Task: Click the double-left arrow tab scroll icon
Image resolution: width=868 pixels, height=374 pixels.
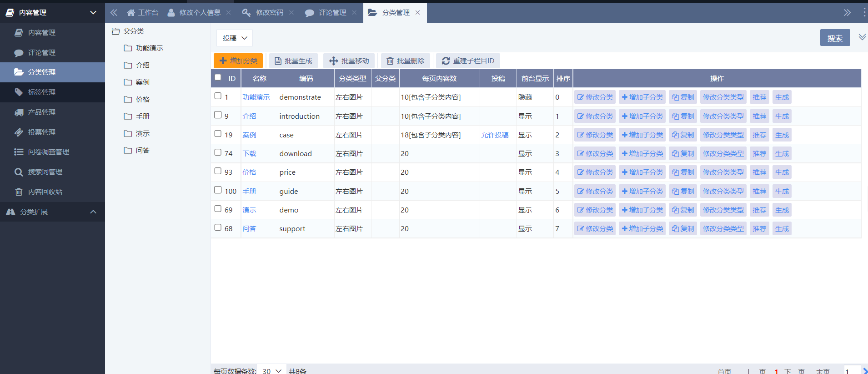Action: point(114,13)
